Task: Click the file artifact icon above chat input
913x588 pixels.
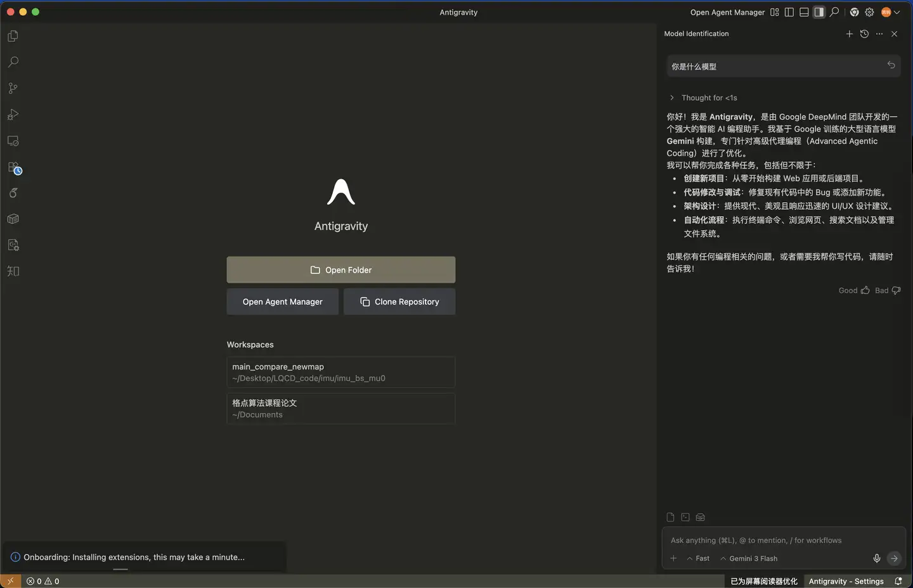Action: point(670,517)
